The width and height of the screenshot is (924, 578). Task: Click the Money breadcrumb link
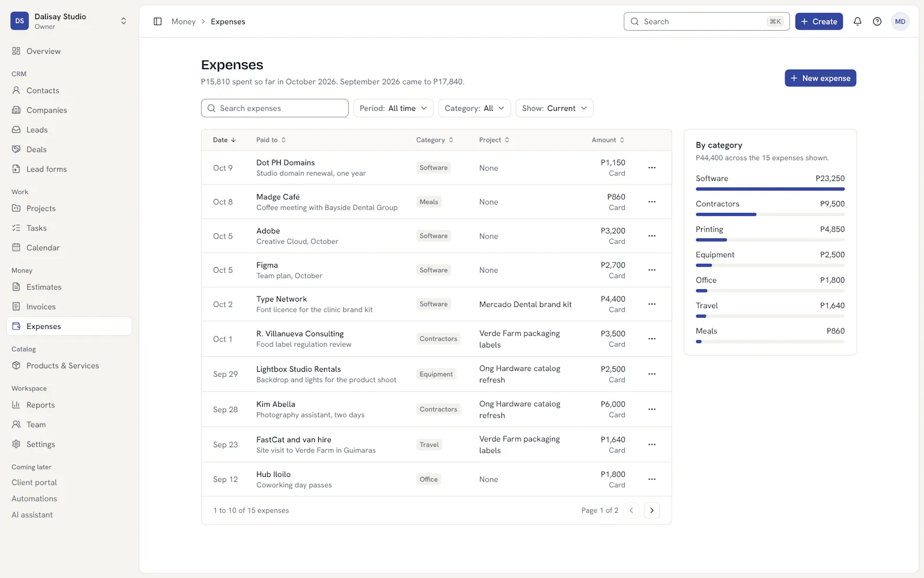tap(184, 21)
